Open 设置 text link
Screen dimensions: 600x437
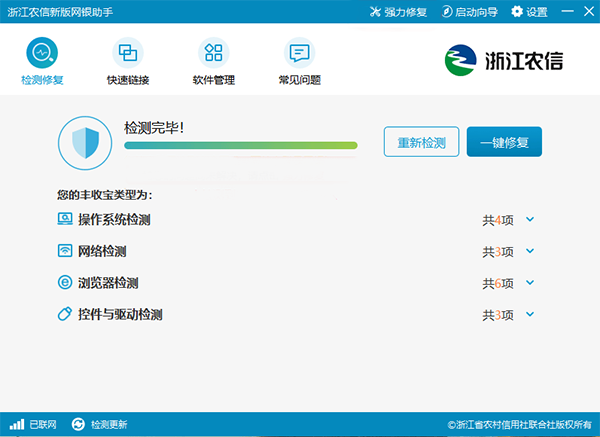537,12
